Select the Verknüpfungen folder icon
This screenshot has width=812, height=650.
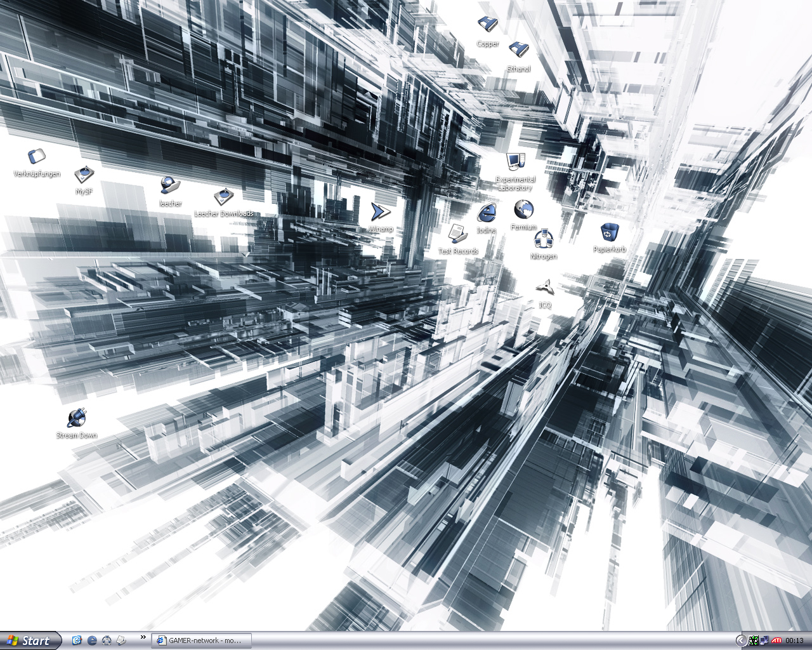(37, 157)
